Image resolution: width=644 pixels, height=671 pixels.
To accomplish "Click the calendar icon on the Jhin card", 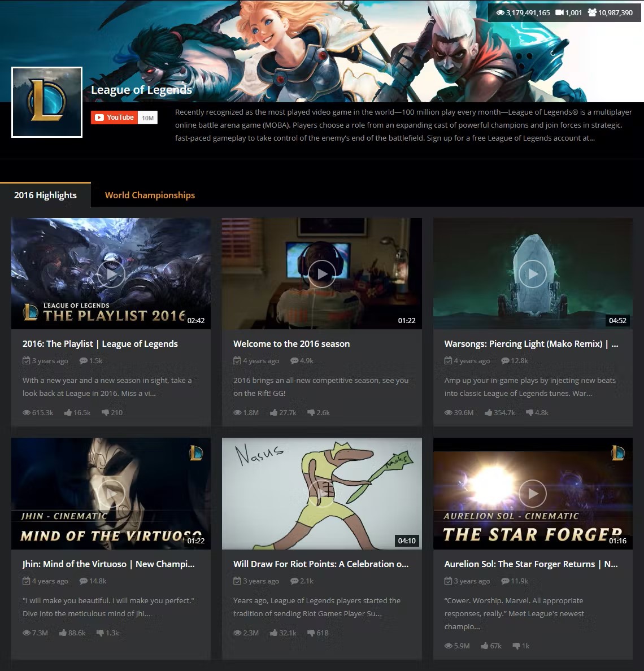I will 27,581.
